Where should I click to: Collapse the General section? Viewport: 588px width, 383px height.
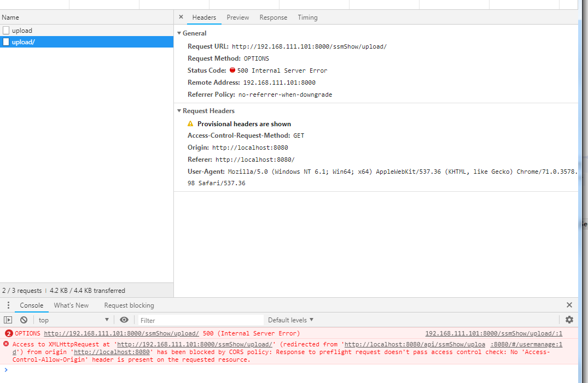point(179,33)
